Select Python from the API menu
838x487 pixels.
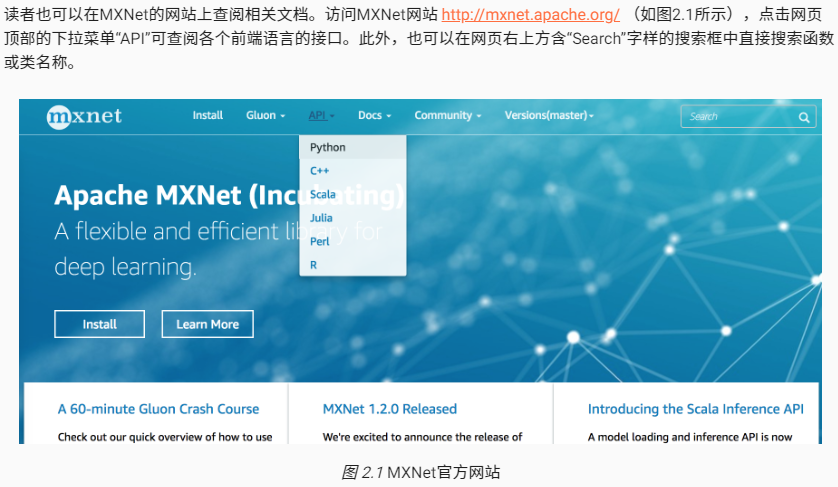click(353, 147)
